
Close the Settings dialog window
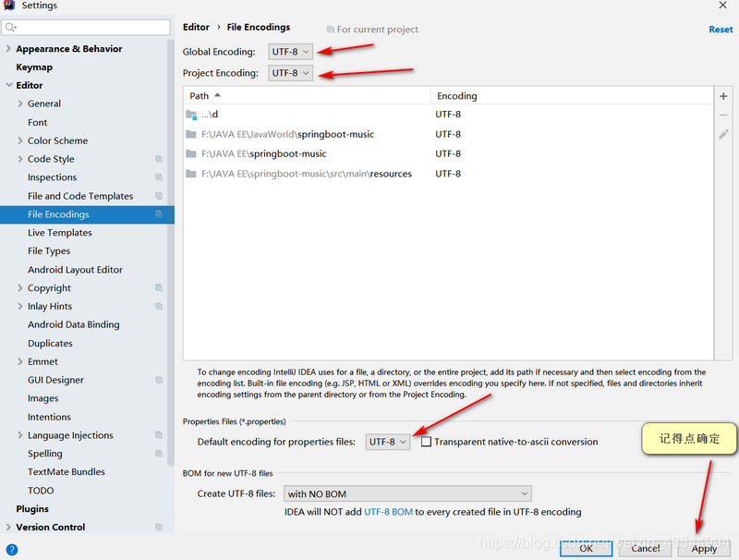point(722,5)
